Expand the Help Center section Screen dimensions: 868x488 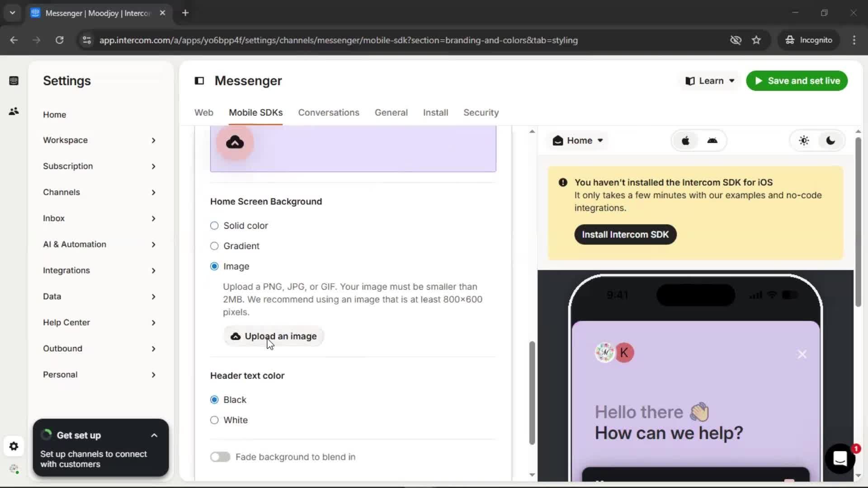99,323
